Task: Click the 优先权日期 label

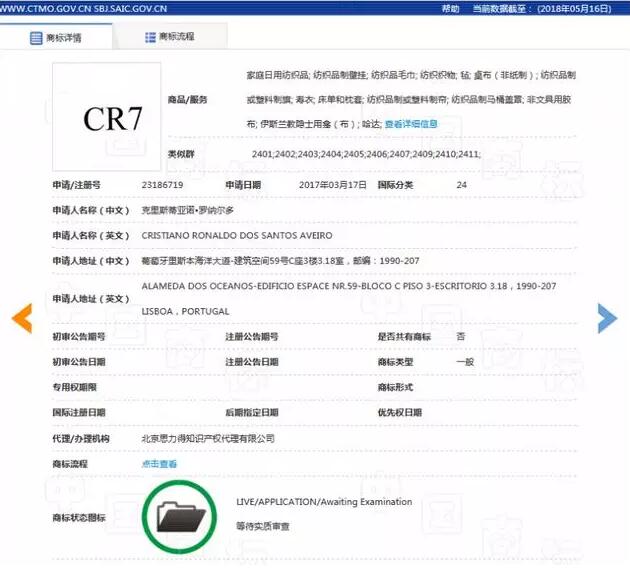Action: click(400, 412)
